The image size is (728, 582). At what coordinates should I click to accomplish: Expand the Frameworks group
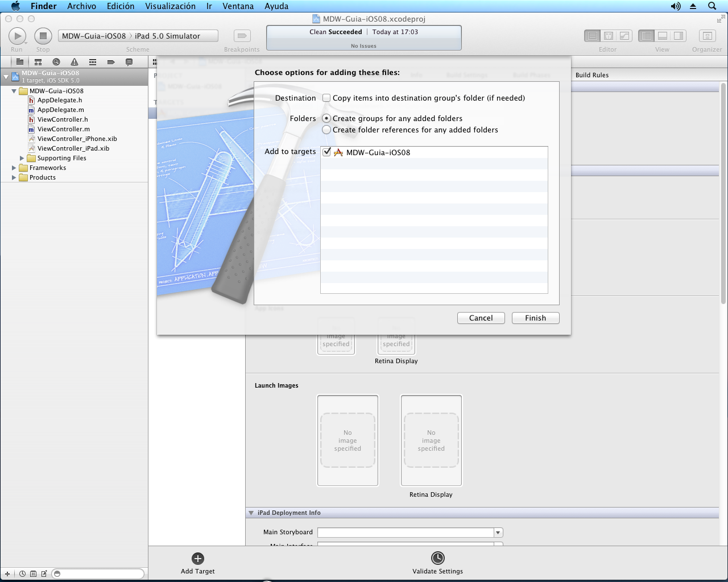click(x=14, y=168)
